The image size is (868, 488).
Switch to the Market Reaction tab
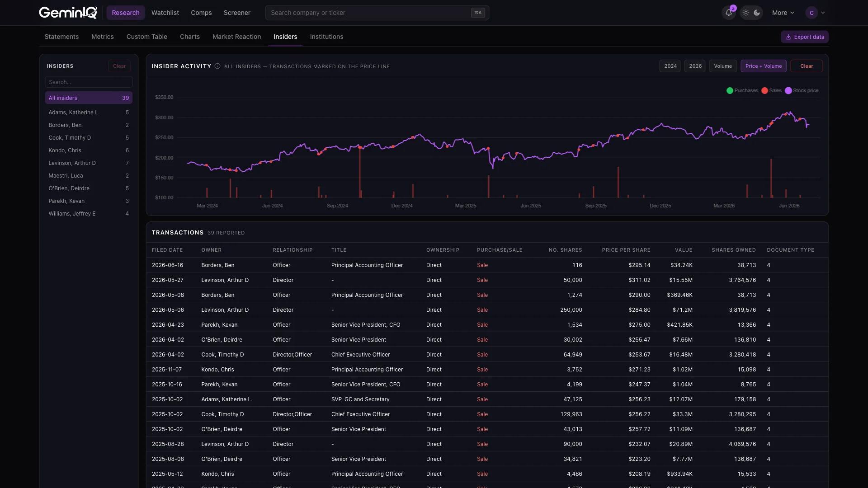[237, 37]
